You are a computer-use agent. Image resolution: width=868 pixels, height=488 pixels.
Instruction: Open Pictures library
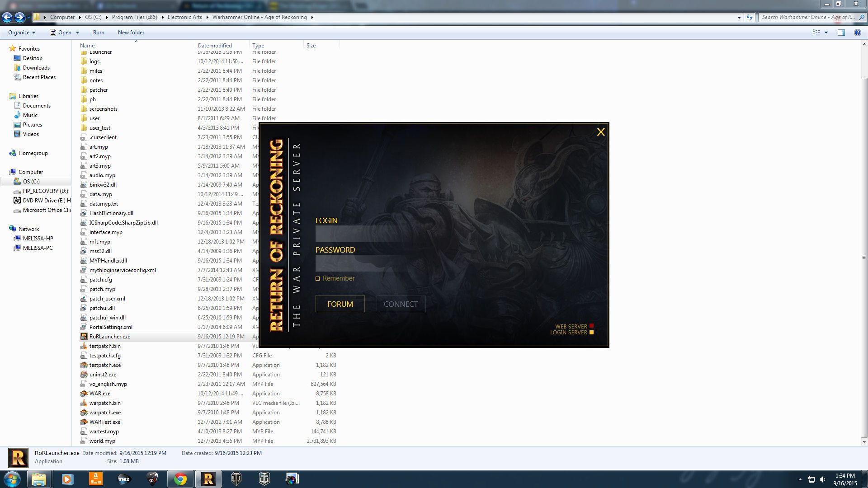pyautogui.click(x=32, y=125)
